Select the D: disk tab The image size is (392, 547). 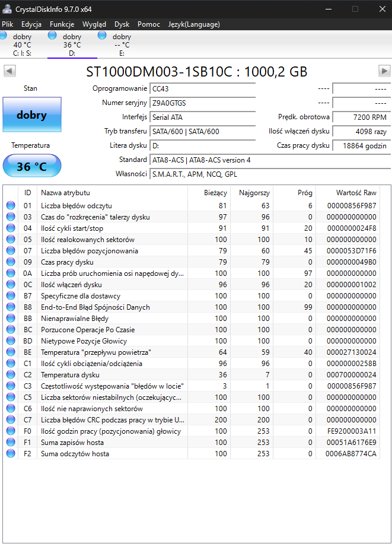72,44
